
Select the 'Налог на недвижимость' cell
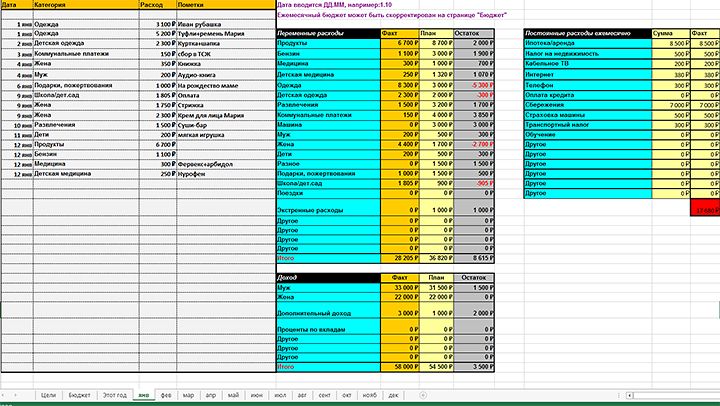[588, 54]
